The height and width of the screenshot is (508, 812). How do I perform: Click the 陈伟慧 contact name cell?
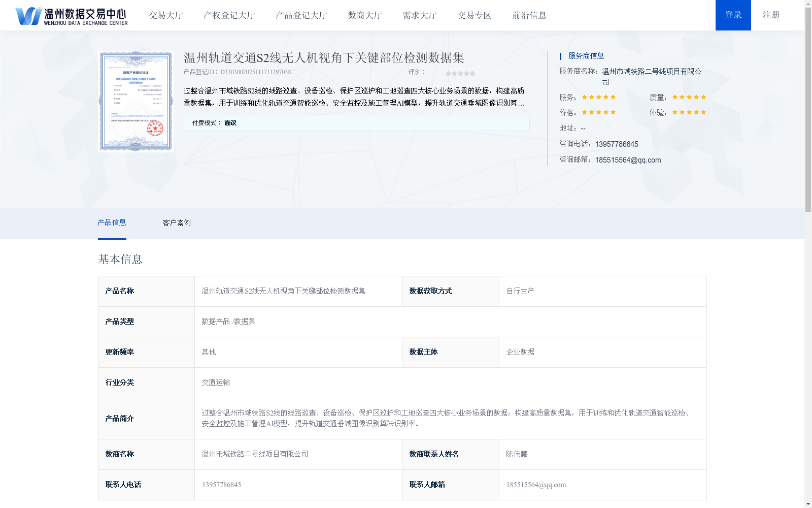602,454
